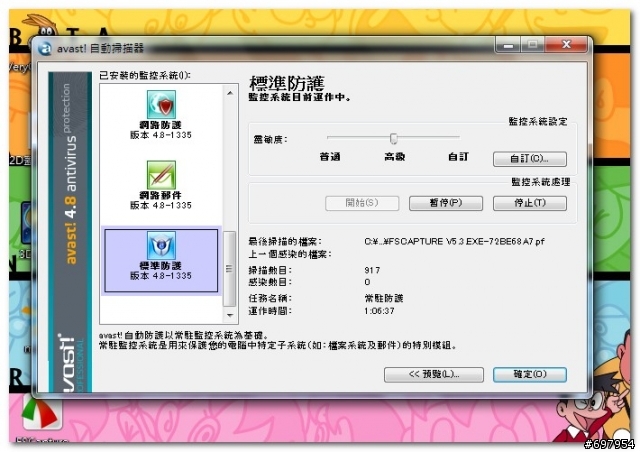Click the disabled 開始(S) start button

point(362,203)
